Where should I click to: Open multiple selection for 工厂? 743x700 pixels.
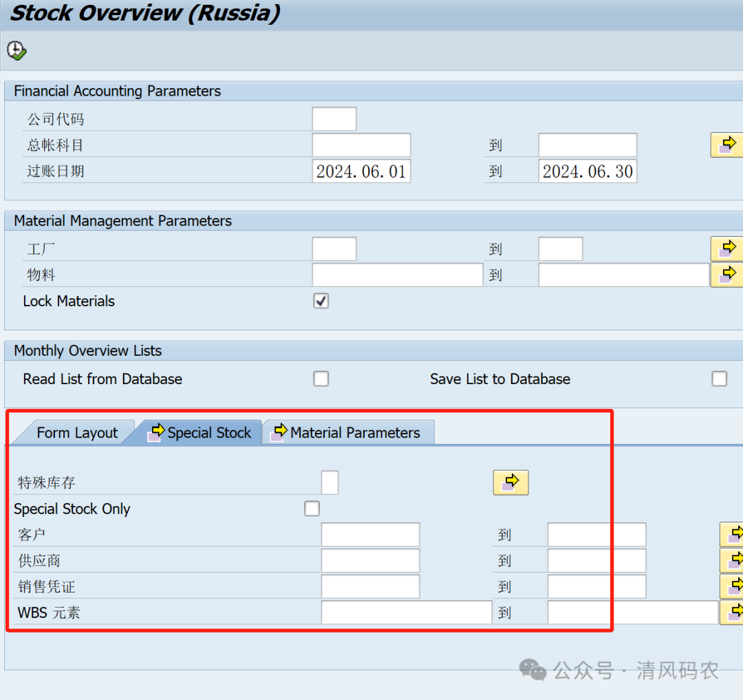pos(726,248)
